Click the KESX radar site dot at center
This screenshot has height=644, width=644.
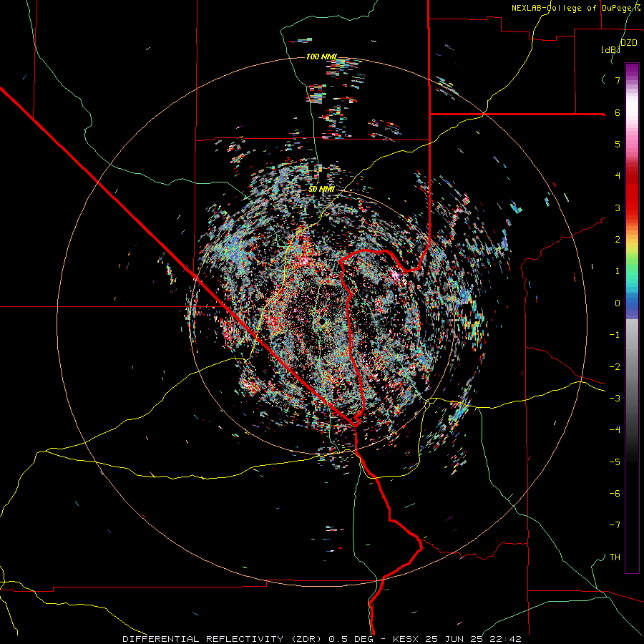[323, 321]
